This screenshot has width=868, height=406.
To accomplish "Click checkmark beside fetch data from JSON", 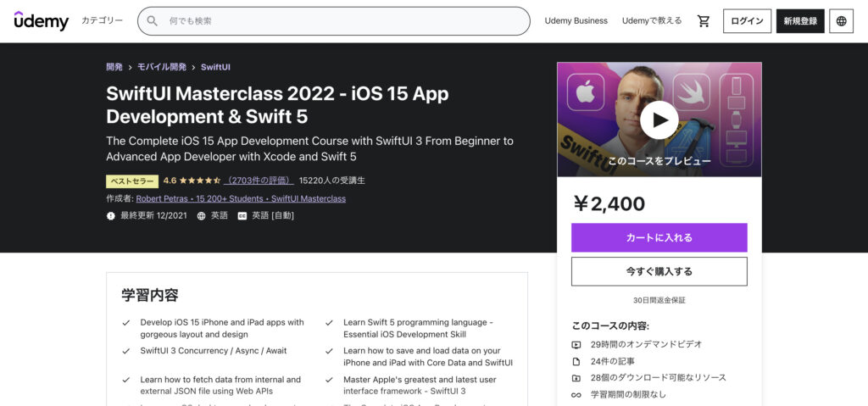I will coord(126,380).
